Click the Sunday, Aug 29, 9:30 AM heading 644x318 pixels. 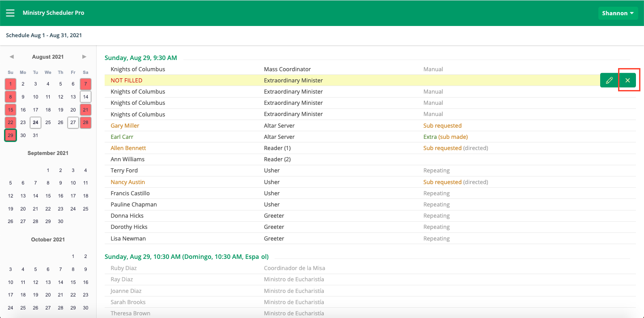click(x=141, y=58)
